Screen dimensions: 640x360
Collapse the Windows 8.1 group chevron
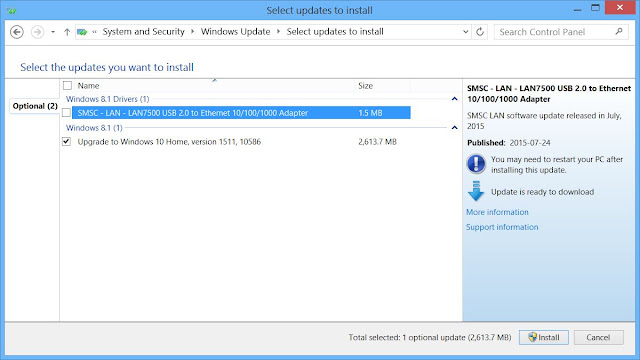tap(454, 128)
